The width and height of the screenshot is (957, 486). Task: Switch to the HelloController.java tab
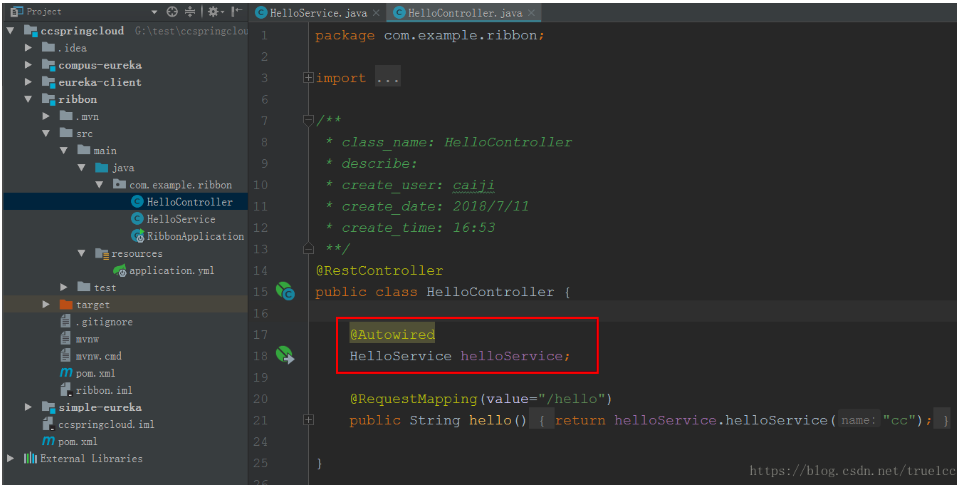[x=465, y=13]
